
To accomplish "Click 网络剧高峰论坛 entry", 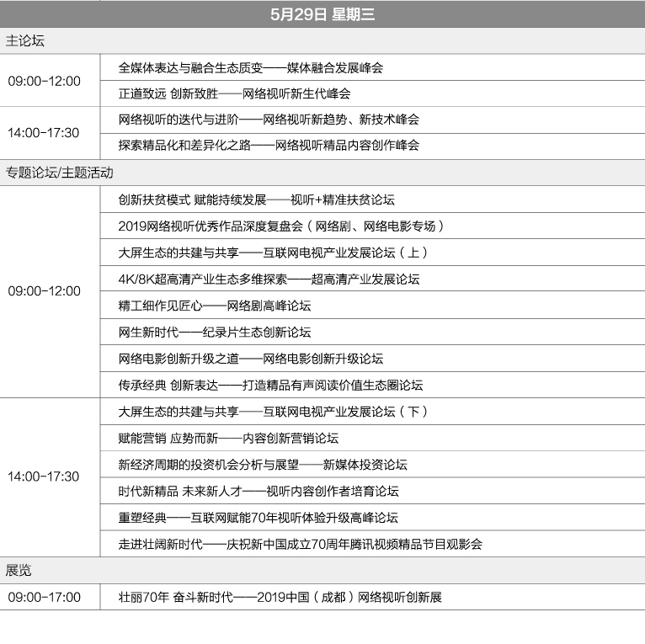I will point(215,306).
